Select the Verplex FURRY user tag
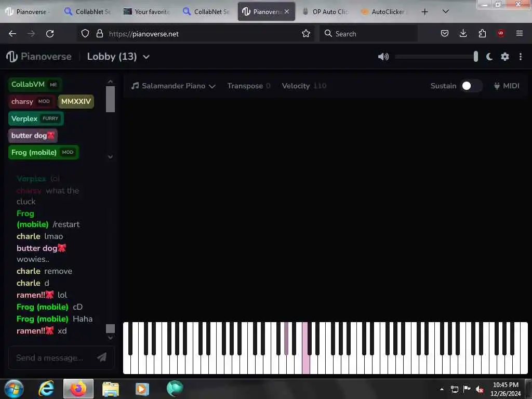This screenshot has width=532, height=399. click(x=36, y=118)
